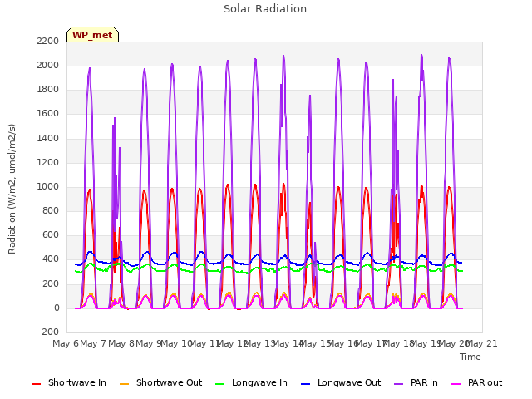532x399 pixels.
Task: Click the 1800 y-axis tick label
Action: click(x=48, y=90)
